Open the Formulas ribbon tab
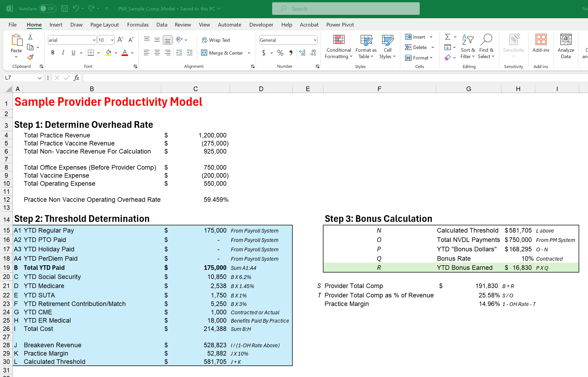Screen dimensions: 588x377 pyautogui.click(x=138, y=25)
